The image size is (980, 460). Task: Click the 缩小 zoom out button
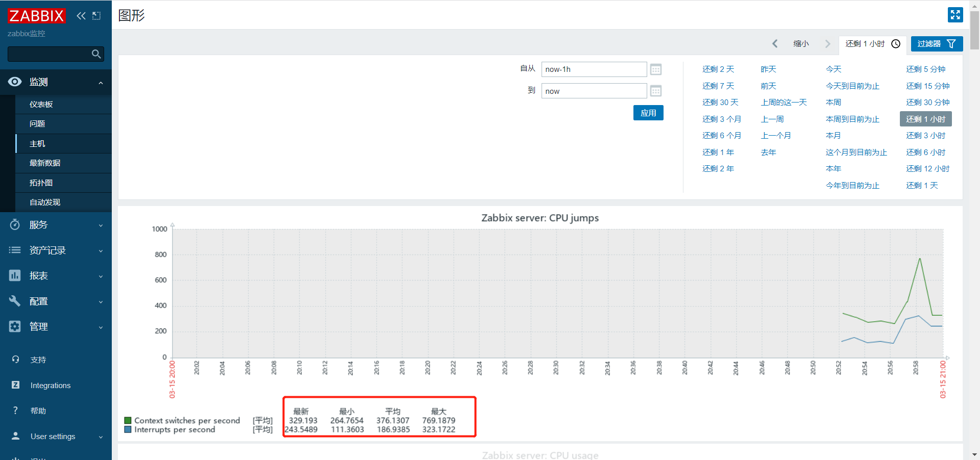(801, 44)
